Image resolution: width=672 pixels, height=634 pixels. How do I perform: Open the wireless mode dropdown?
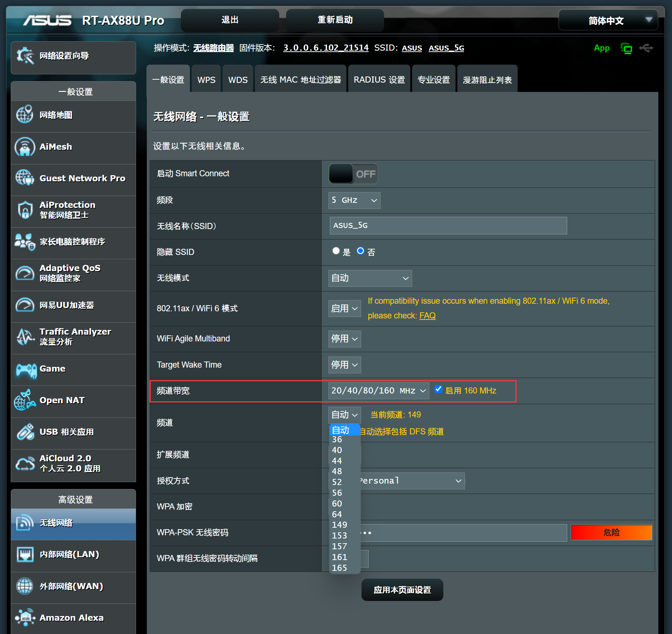pos(370,278)
